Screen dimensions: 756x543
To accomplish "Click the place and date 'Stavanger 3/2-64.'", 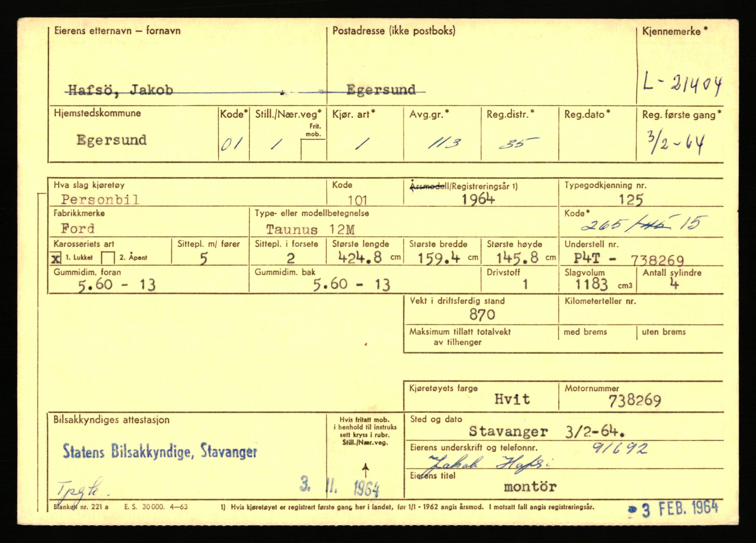I will point(547,431).
